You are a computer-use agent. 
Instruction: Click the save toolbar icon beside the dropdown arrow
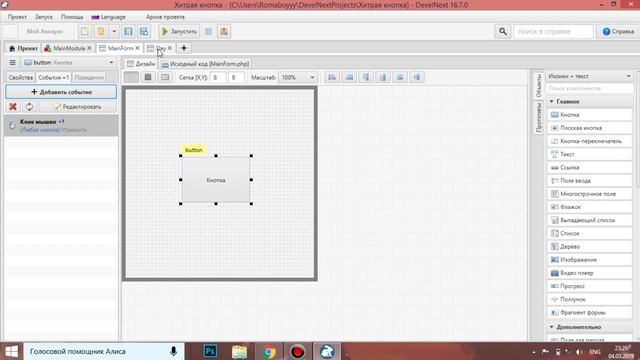(x=128, y=31)
